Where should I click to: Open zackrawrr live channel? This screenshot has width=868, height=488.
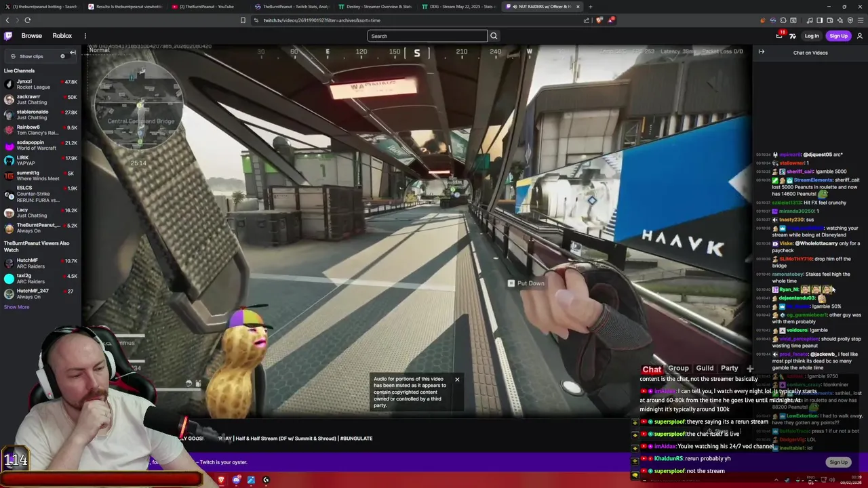(x=41, y=100)
